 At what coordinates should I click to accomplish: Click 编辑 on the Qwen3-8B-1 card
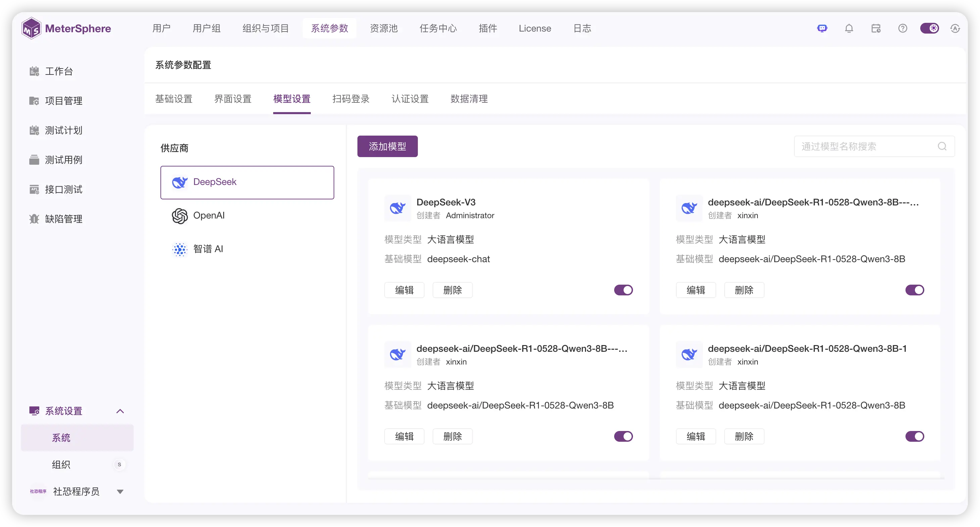pyautogui.click(x=695, y=436)
